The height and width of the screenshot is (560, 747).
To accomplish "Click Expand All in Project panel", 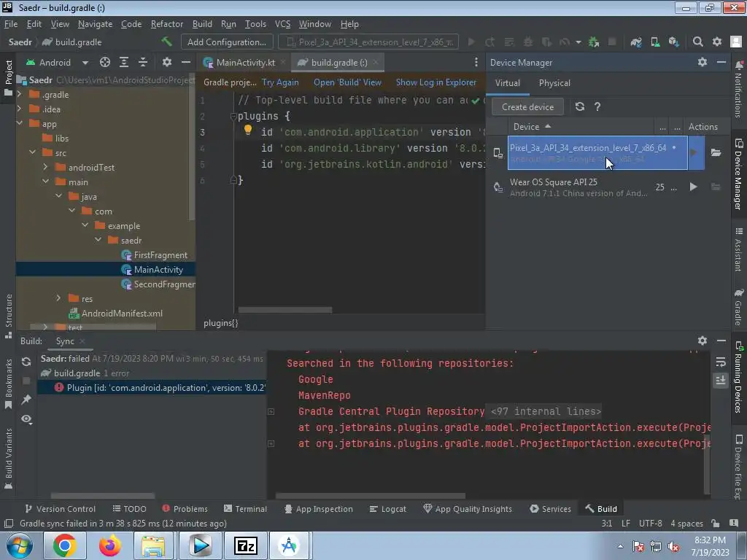I will (x=124, y=63).
